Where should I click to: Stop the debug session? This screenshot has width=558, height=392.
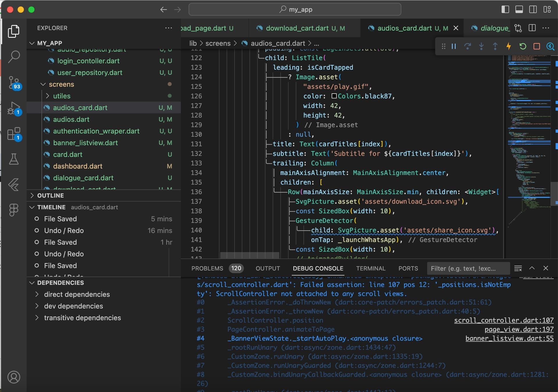(x=536, y=46)
